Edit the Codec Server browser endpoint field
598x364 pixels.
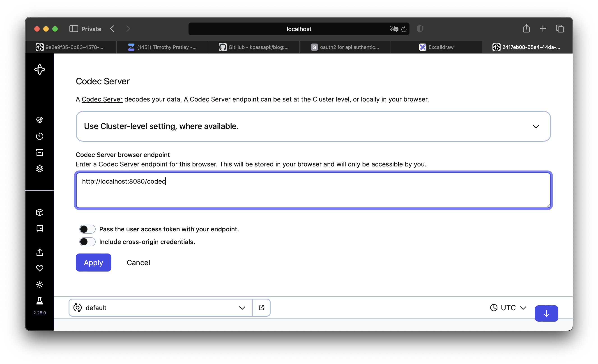(313, 190)
